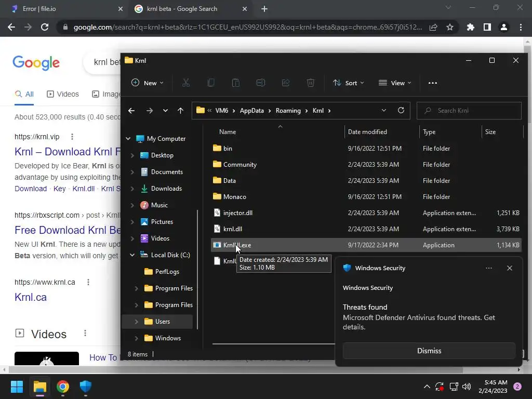The width and height of the screenshot is (532, 399).
Task: Click the Delete trash icon in Explorer toolbar
Action: click(311, 83)
